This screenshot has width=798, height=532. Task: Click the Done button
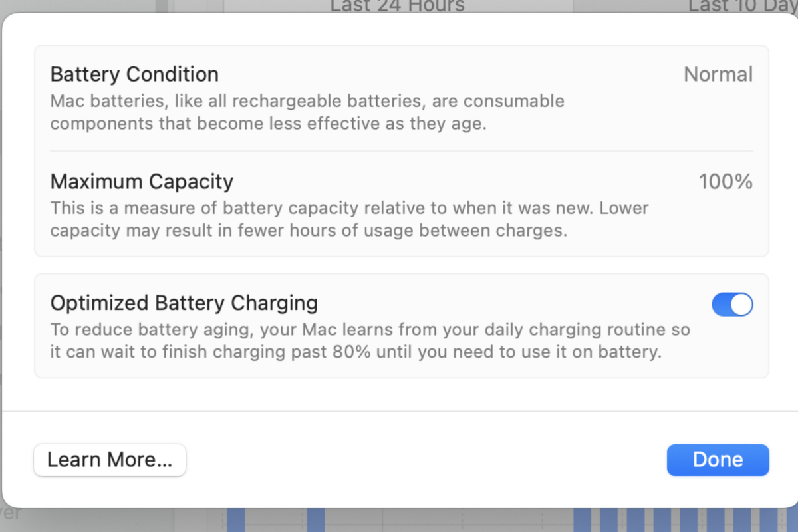pos(718,460)
